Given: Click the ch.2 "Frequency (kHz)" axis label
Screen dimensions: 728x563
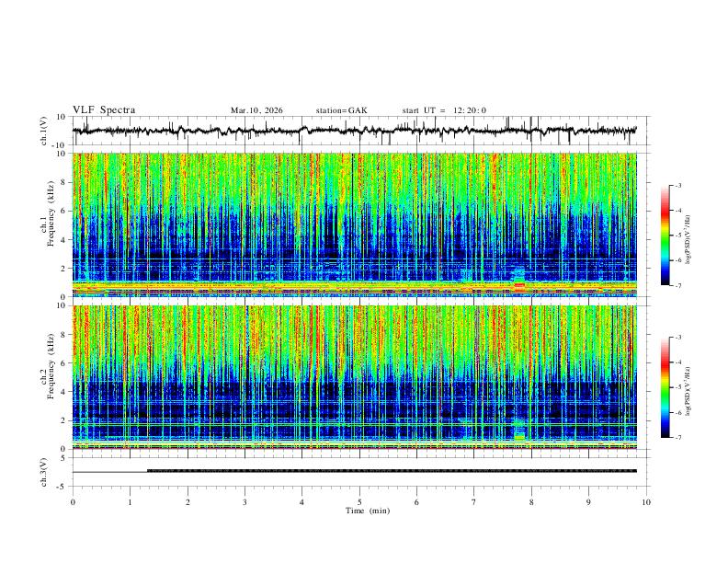Looking at the screenshot, I should [x=51, y=366].
